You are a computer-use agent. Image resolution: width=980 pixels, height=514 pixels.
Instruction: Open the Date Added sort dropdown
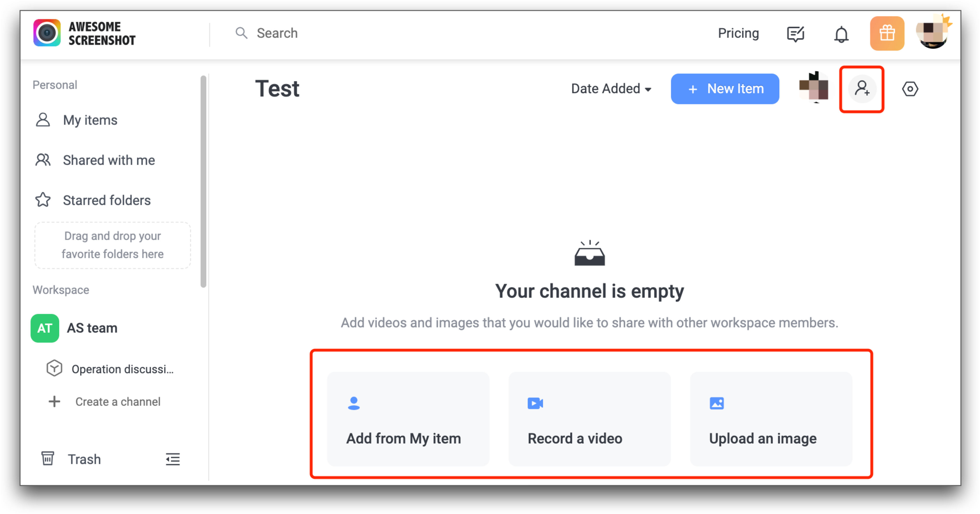tap(611, 89)
